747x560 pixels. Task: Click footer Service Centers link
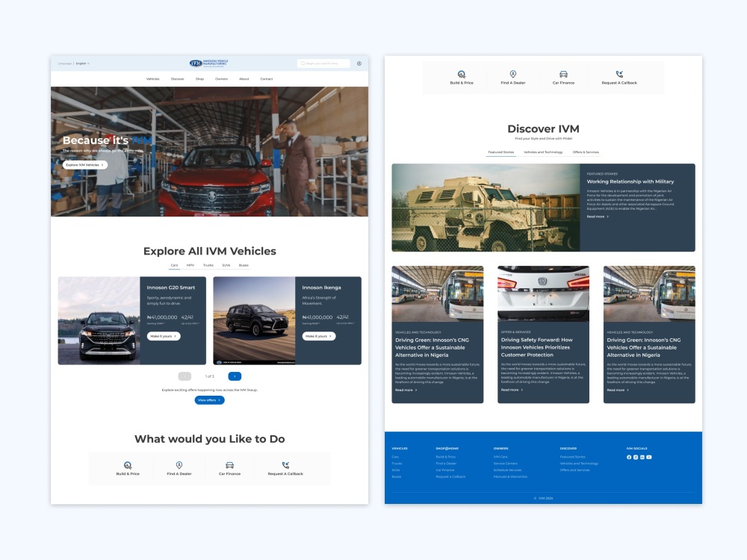click(506, 464)
